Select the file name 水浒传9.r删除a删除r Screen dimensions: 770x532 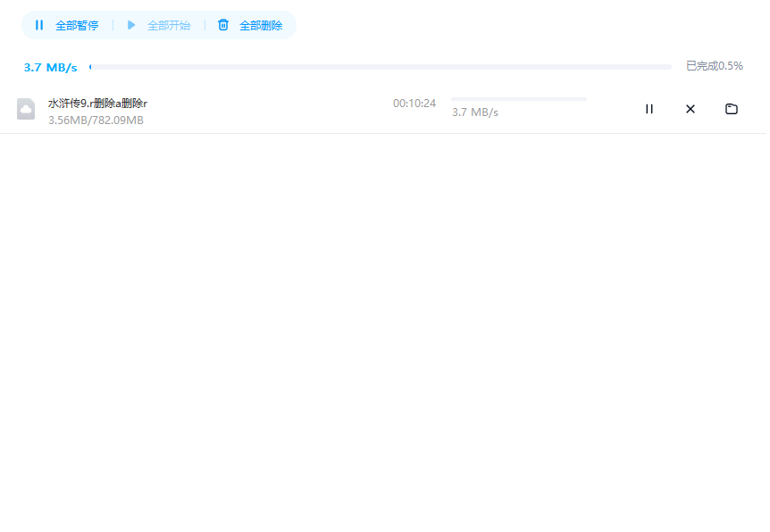(x=97, y=103)
